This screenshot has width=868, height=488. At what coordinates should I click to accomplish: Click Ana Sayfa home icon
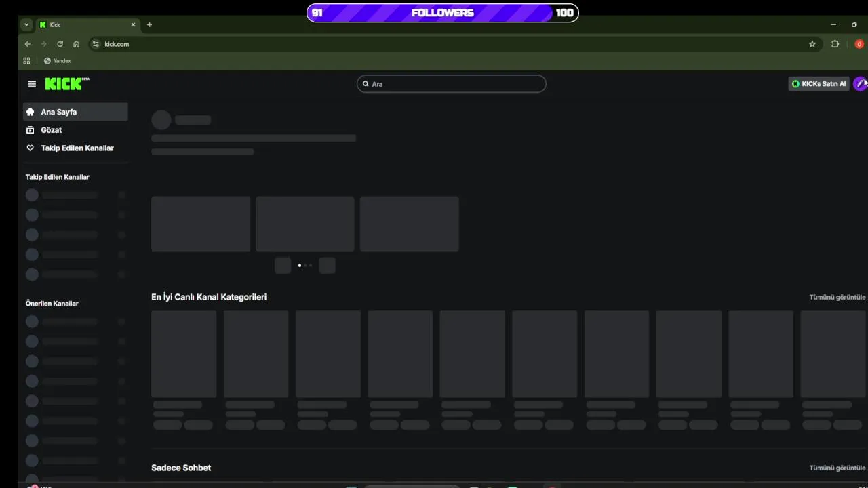pos(30,112)
